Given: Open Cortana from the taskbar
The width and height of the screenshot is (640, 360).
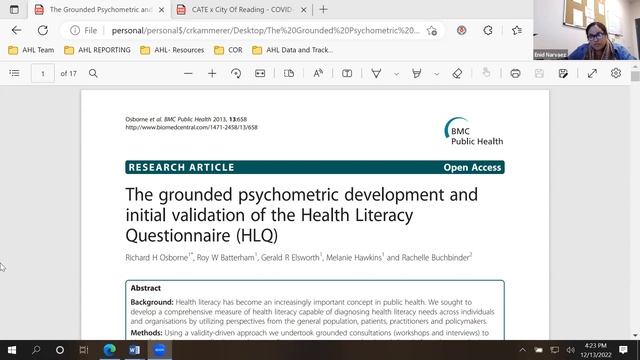Looking at the screenshot, I should (x=60, y=350).
